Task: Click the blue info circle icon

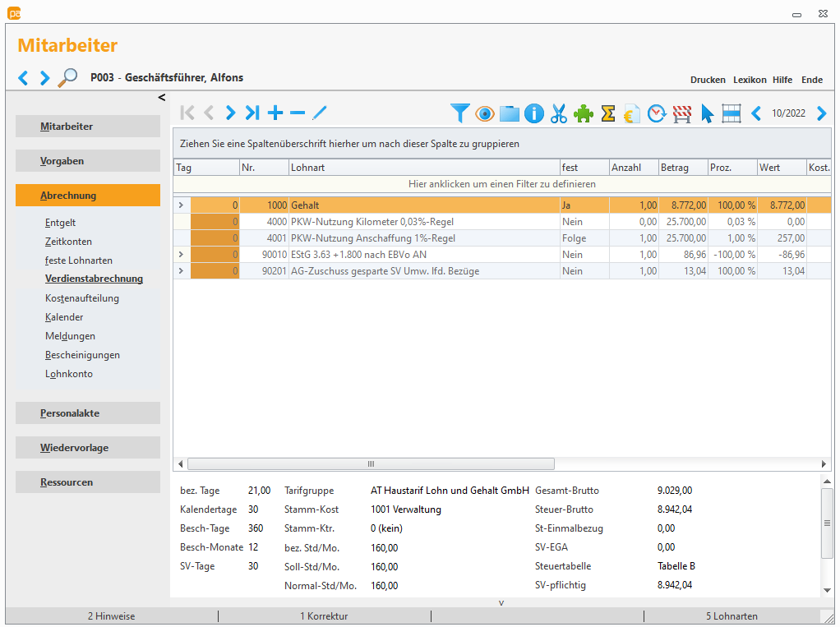Action: (x=534, y=113)
